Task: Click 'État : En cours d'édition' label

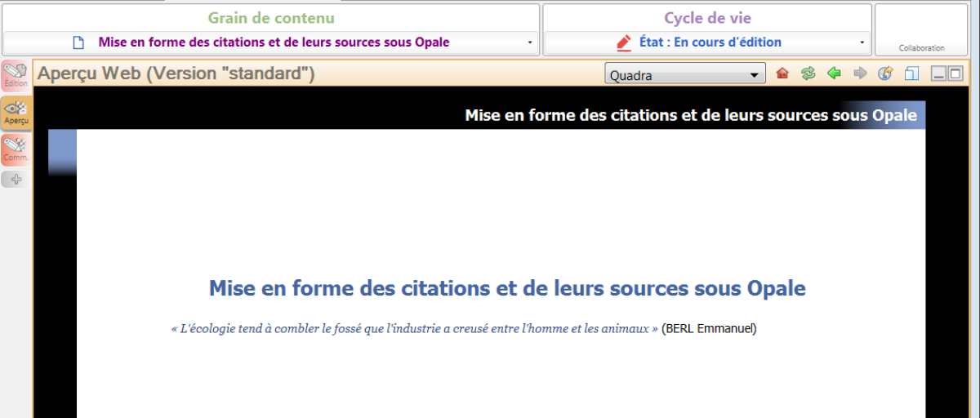Action: 710,42
